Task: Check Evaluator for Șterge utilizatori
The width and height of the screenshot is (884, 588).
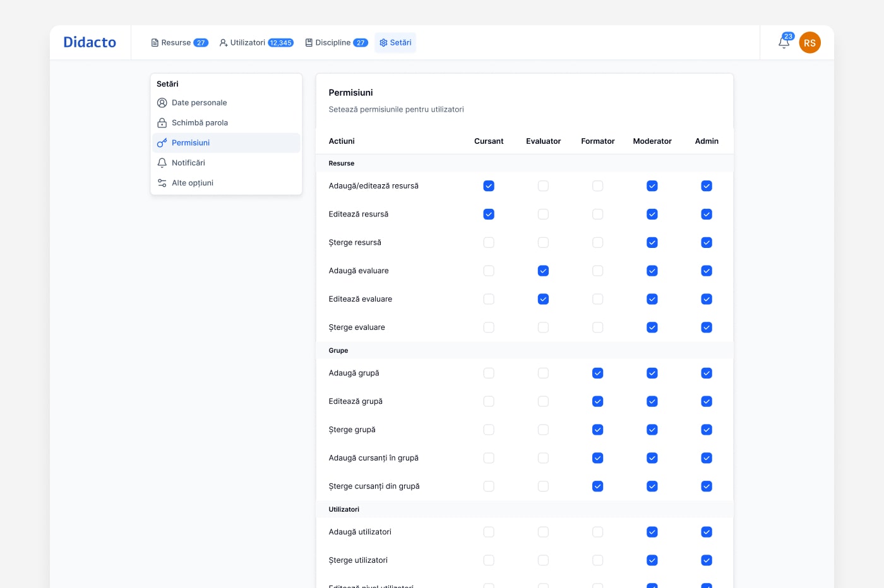Action: tap(543, 560)
